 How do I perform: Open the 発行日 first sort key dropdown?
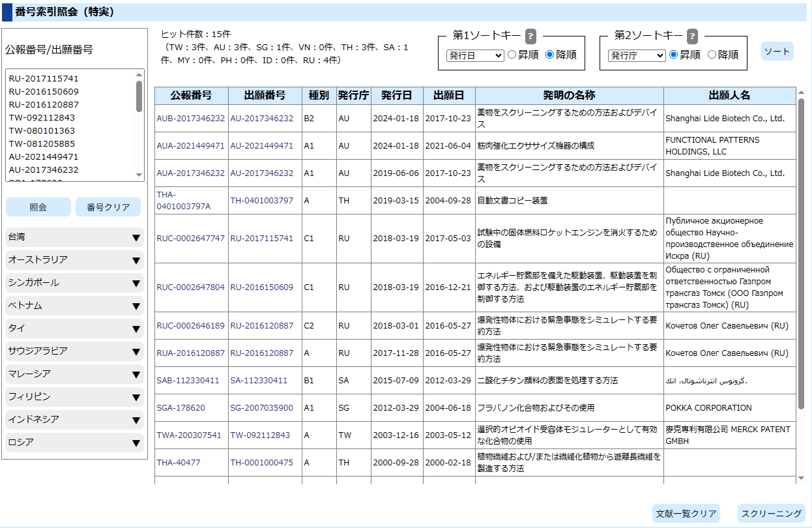click(x=475, y=55)
